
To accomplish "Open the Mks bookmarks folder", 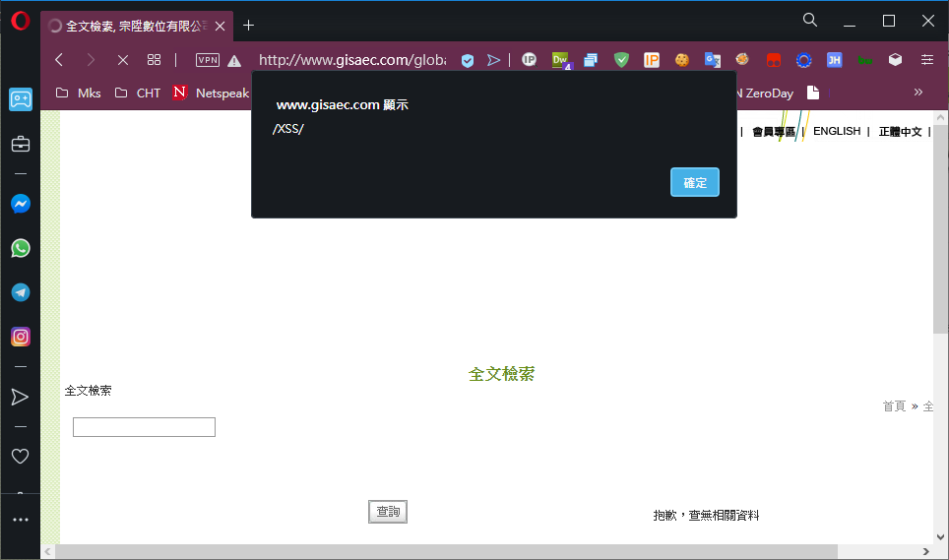I will (79, 93).
